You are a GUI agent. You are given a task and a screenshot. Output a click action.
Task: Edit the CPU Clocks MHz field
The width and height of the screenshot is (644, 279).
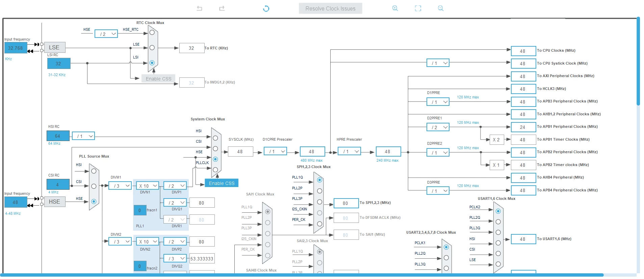(523, 51)
